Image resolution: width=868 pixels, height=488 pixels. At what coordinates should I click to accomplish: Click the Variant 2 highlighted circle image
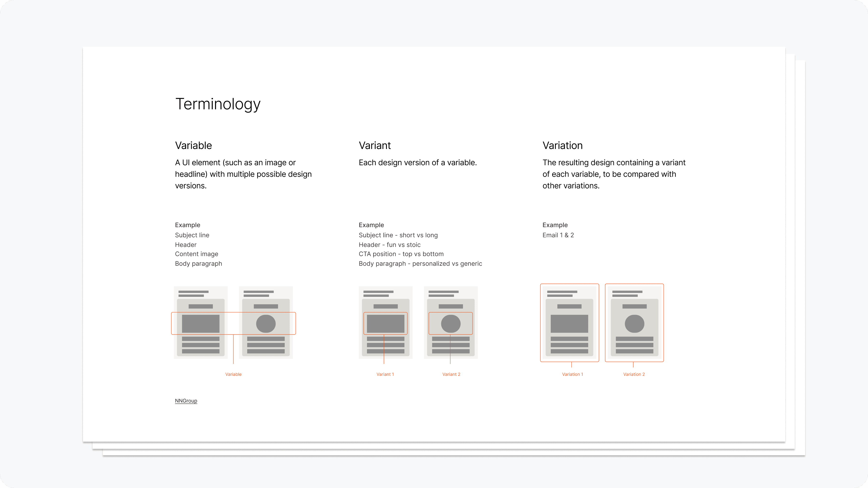[x=450, y=323]
